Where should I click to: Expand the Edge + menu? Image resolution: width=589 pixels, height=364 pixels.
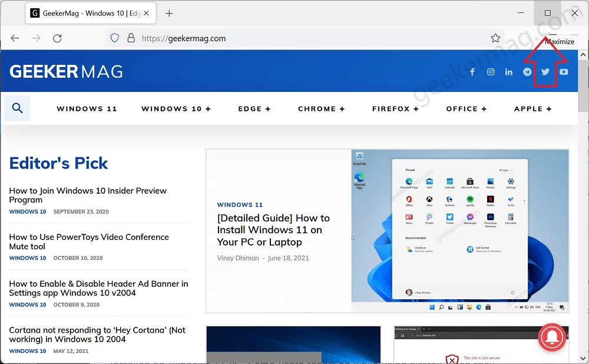click(x=254, y=108)
